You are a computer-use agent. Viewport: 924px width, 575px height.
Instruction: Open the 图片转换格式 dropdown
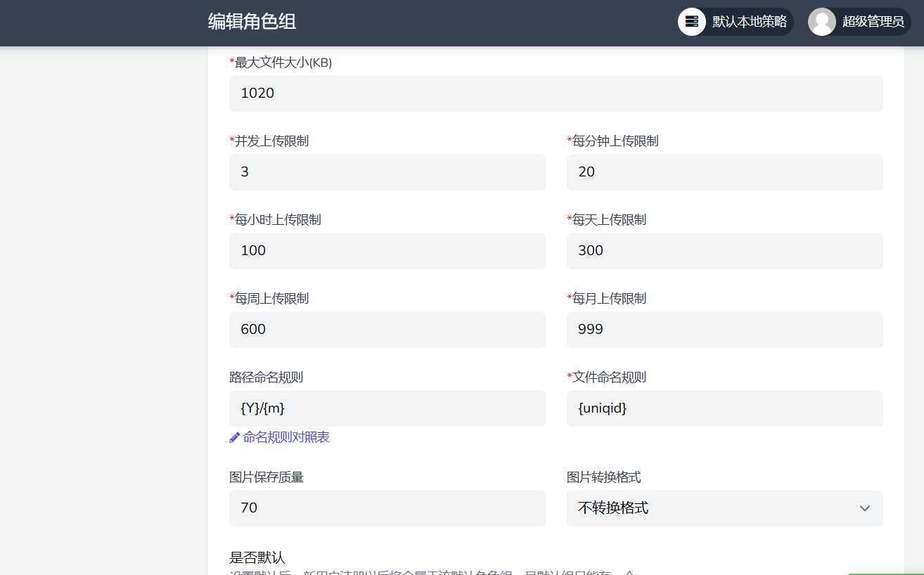724,508
